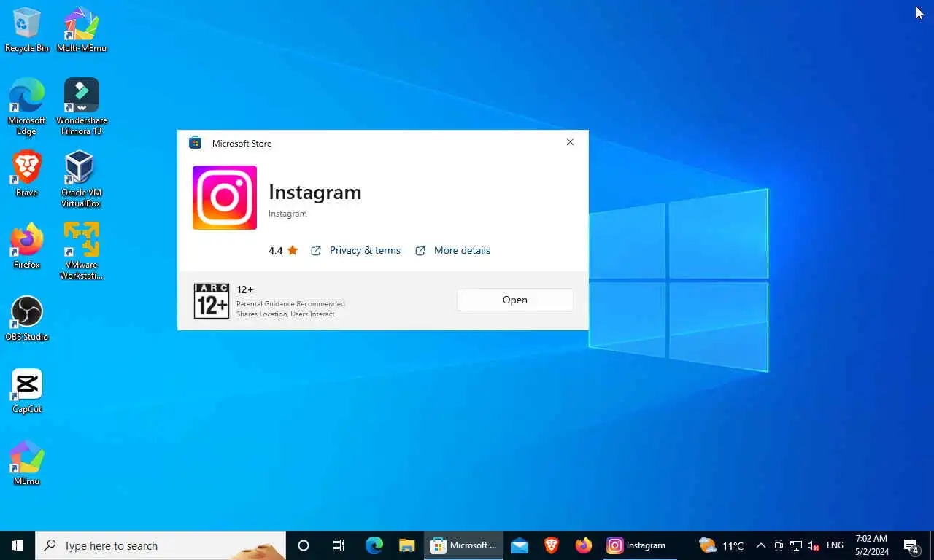934x560 pixels.
Task: Select the Recycle Bin desktop icon
Action: pos(27,31)
